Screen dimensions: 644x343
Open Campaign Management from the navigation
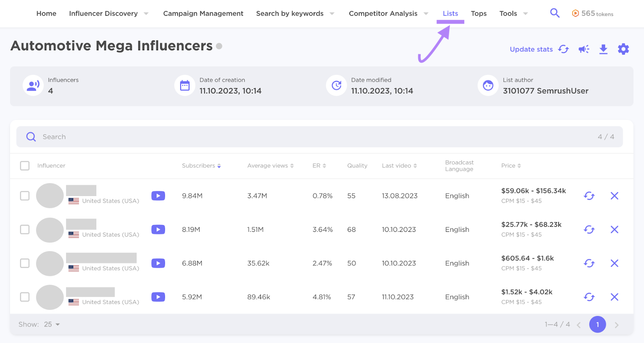click(x=203, y=14)
